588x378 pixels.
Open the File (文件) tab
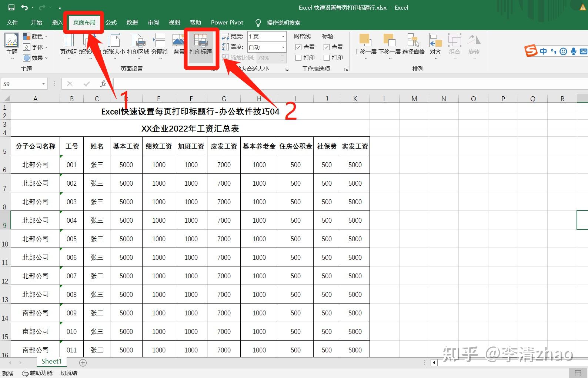click(x=12, y=23)
